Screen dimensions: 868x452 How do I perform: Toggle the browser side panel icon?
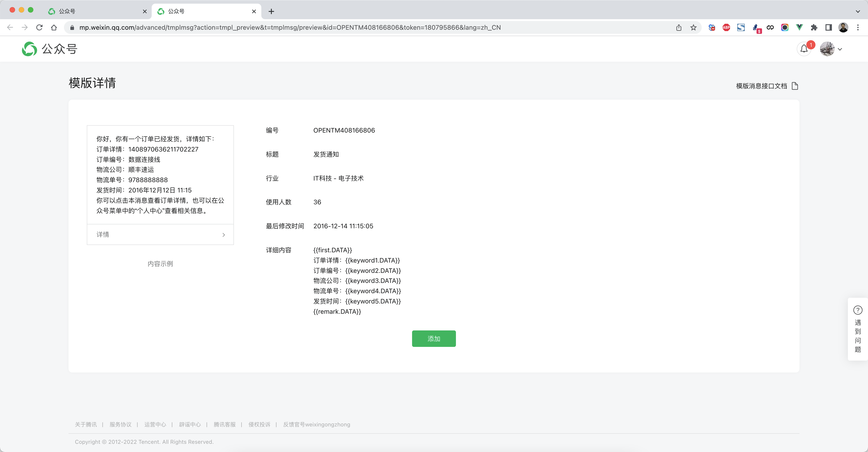point(828,28)
